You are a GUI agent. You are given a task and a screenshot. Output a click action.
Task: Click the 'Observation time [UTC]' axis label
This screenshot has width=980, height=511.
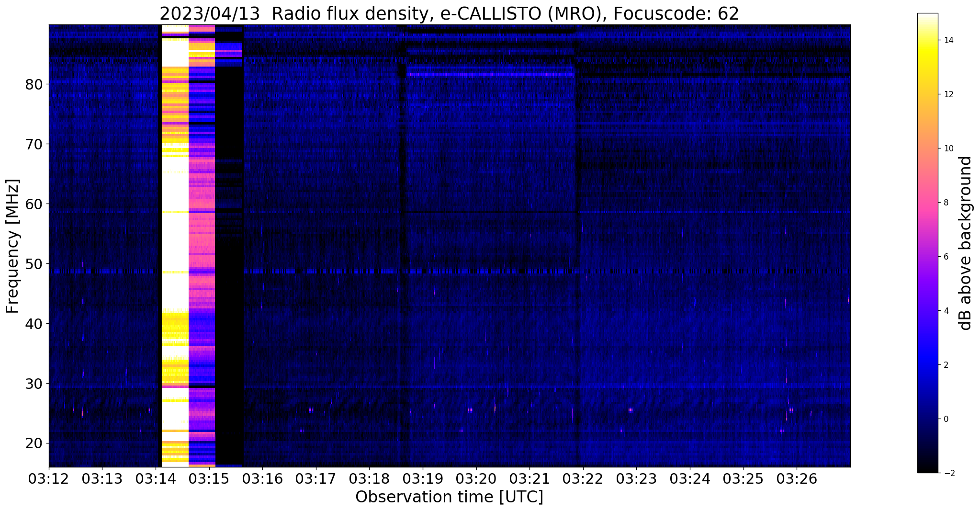click(x=449, y=497)
